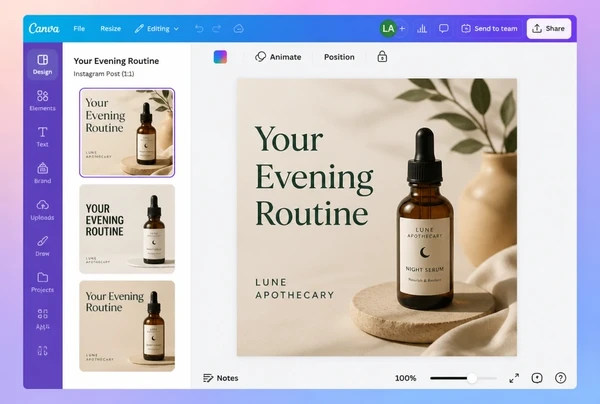The height and width of the screenshot is (404, 600).
Task: Open the Uploads sidebar panel
Action: pos(42,210)
